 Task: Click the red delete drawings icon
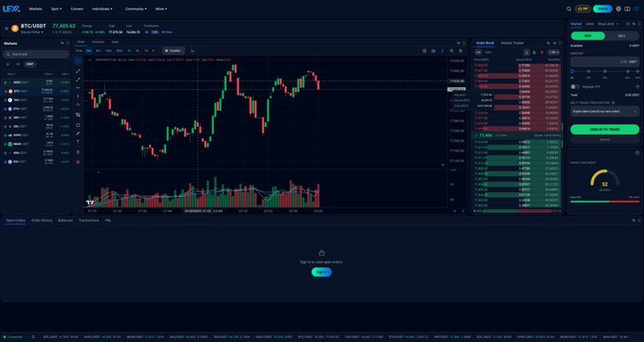click(x=78, y=162)
